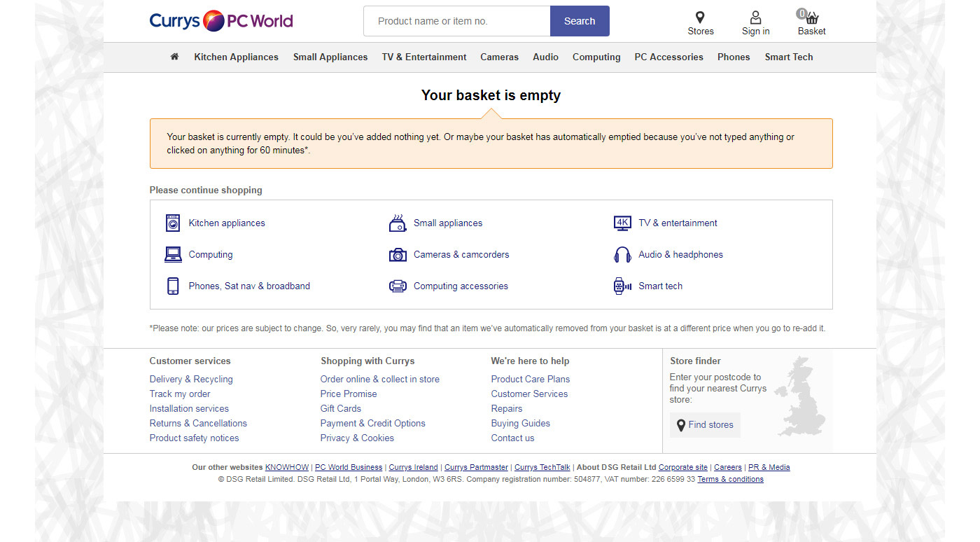Viewport: 980px width, 542px height.
Task: Open Phones nav menu
Action: pyautogui.click(x=734, y=57)
